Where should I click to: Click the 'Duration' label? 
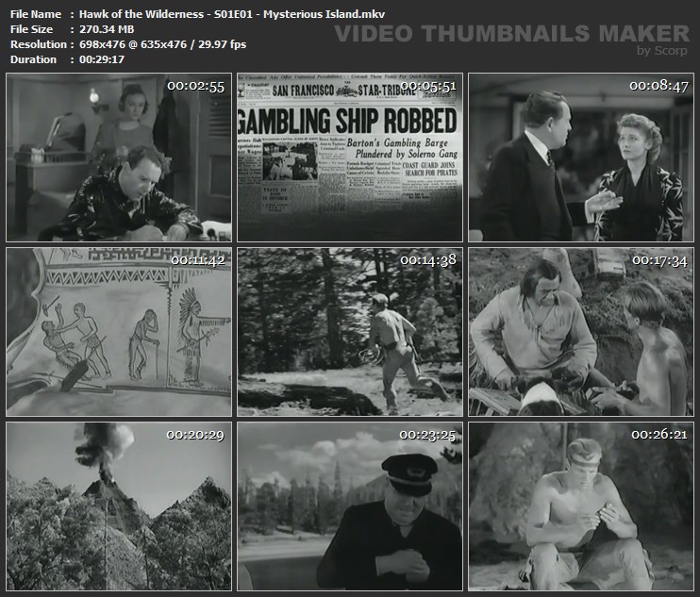tap(33, 59)
